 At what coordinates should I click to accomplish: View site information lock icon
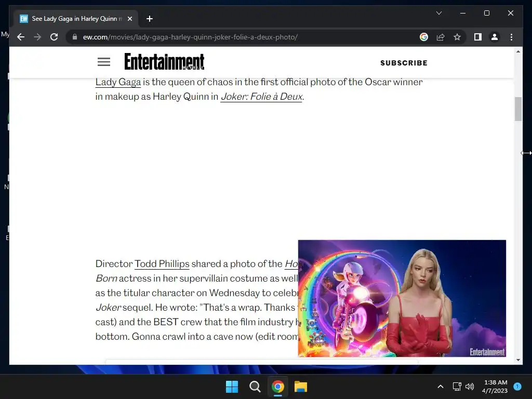pos(75,37)
